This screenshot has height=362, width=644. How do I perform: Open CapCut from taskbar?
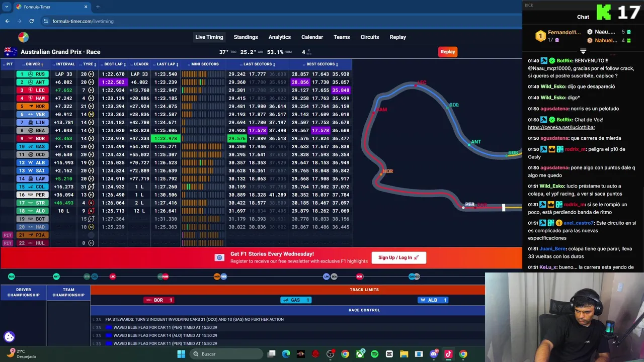pyautogui.click(x=389, y=354)
